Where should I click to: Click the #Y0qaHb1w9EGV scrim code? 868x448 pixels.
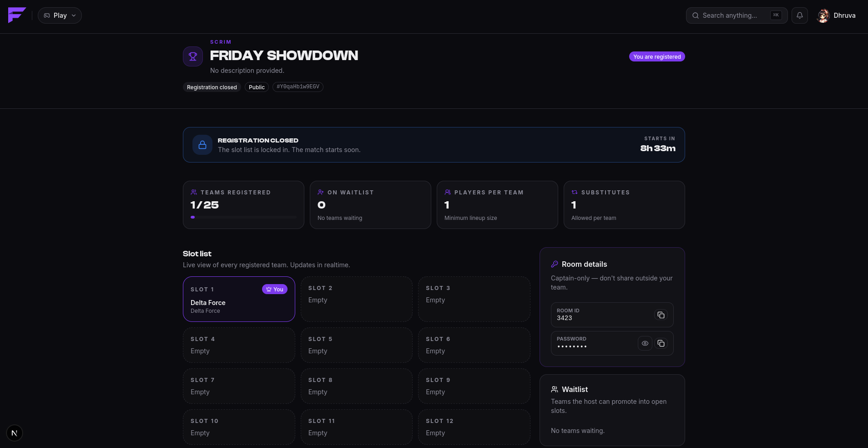298,87
